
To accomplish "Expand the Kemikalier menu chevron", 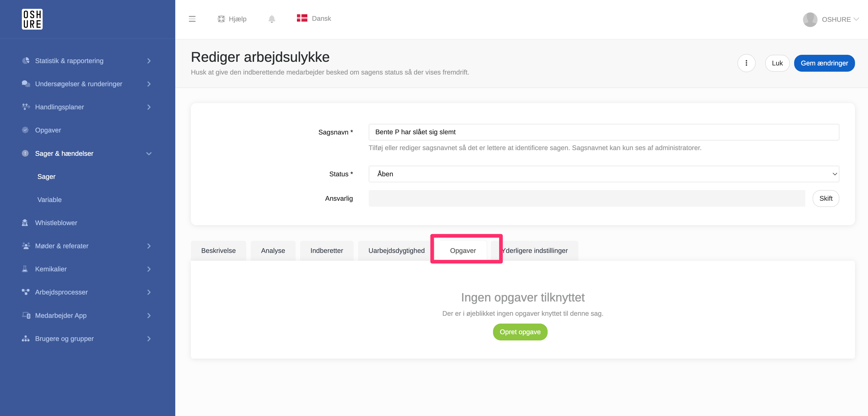I will pos(148,269).
